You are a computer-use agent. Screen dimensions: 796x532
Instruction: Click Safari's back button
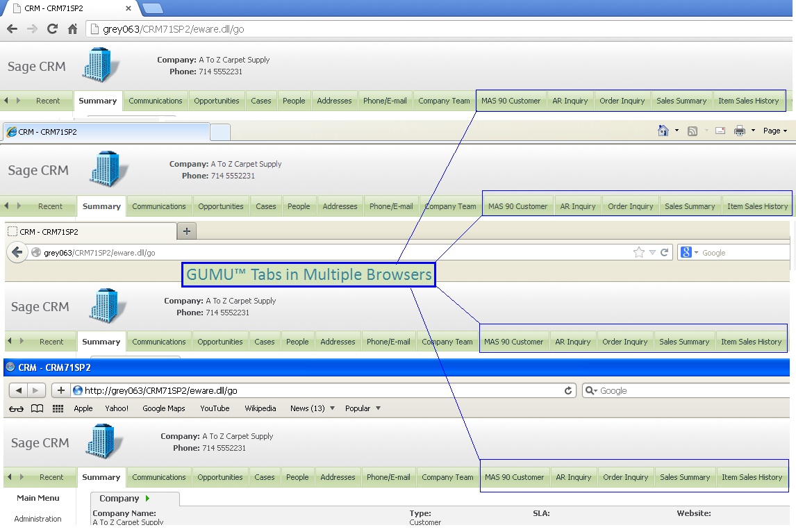tap(19, 390)
